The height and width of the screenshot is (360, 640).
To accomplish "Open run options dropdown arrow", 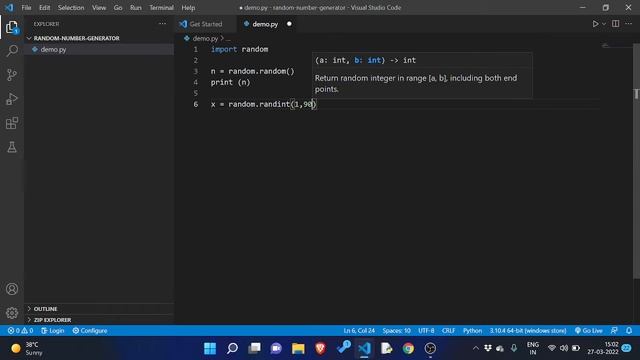I will pos(604,24).
